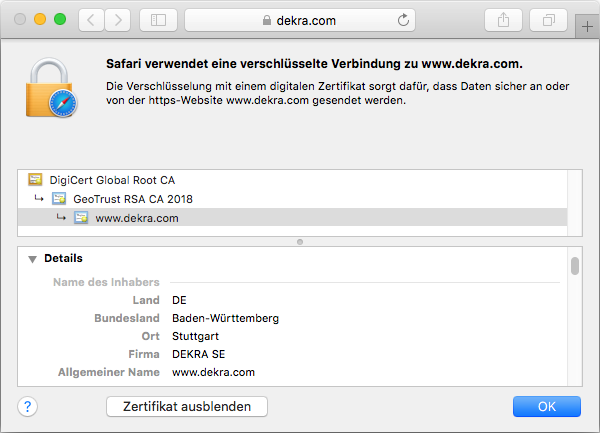Click the Details heading label
Image resolution: width=600 pixels, height=433 pixels.
pyautogui.click(x=63, y=258)
